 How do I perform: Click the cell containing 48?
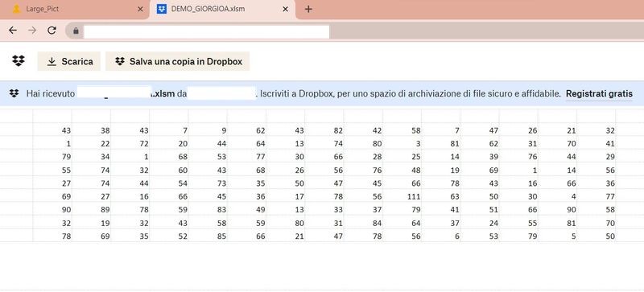402,170
